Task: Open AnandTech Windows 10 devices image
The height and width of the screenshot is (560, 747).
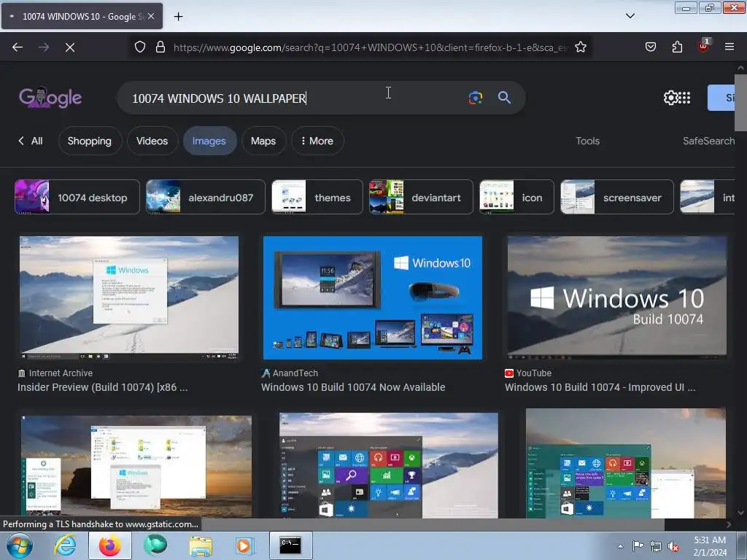Action: point(373,298)
